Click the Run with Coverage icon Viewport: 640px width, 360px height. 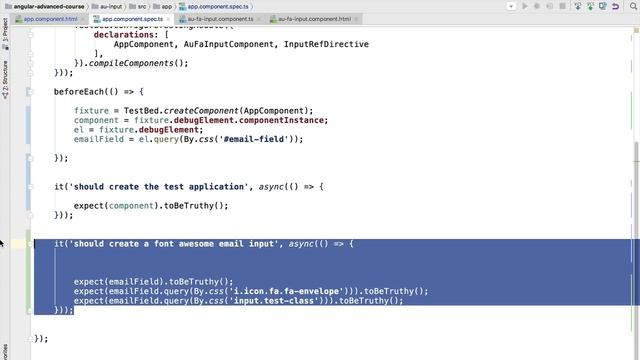pyautogui.click(x=550, y=6)
